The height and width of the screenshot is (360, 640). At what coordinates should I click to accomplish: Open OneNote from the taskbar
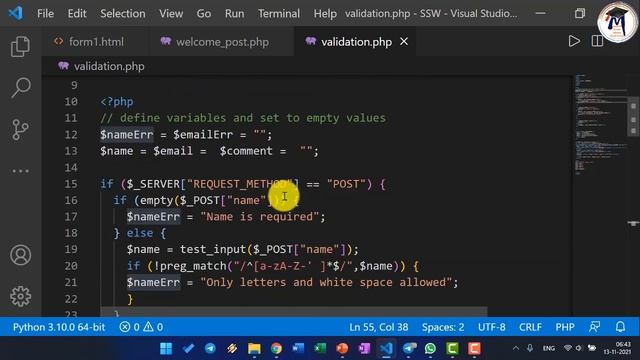[x=364, y=349]
